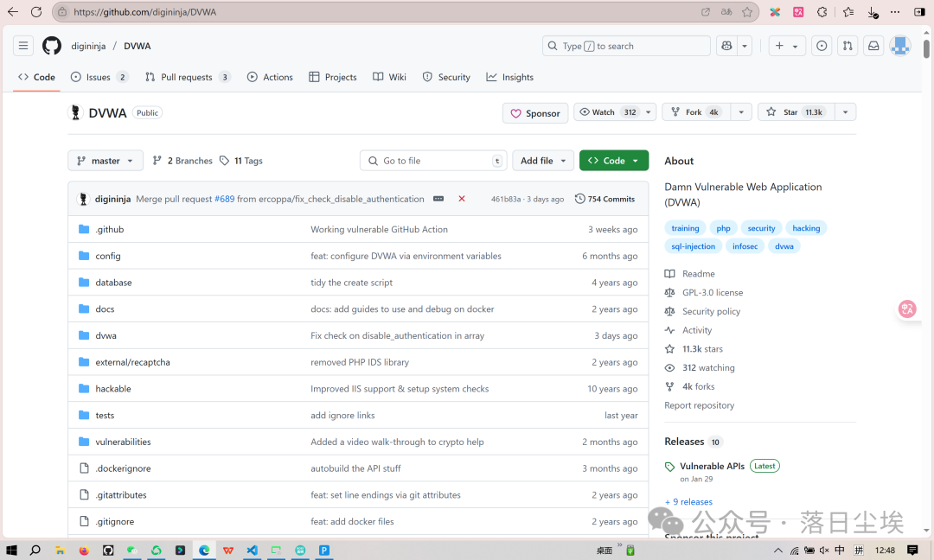Open the Insights tab

[x=510, y=77]
